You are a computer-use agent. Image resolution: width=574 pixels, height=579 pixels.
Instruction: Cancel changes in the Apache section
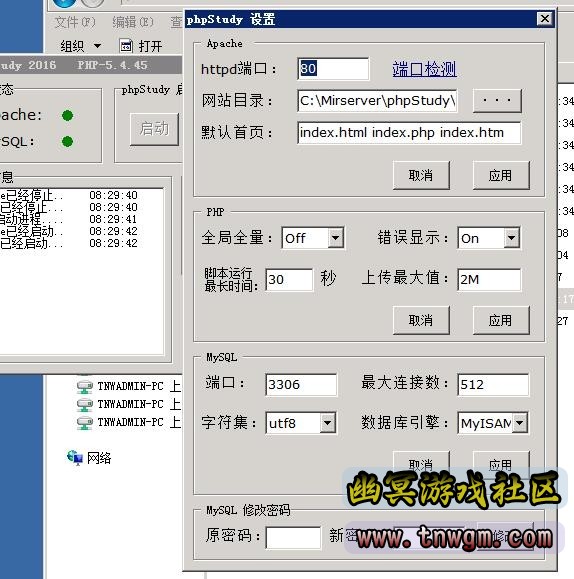(421, 175)
